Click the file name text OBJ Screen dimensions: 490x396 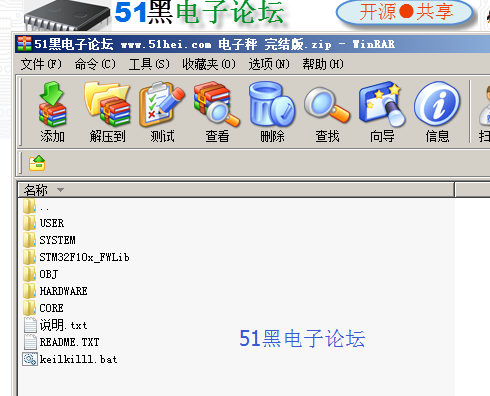click(x=49, y=274)
